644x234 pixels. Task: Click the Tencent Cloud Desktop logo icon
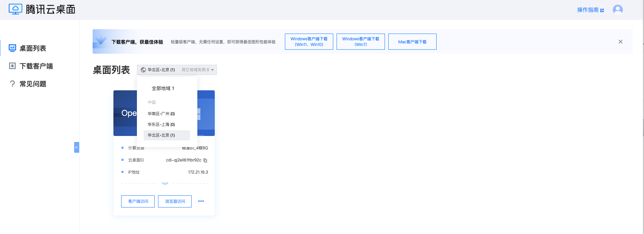[x=15, y=9]
